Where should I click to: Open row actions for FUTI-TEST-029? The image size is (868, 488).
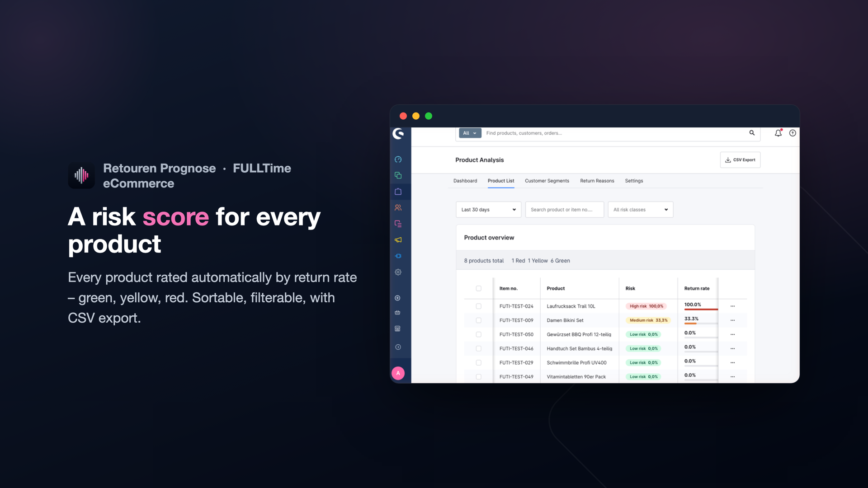pos(732,363)
